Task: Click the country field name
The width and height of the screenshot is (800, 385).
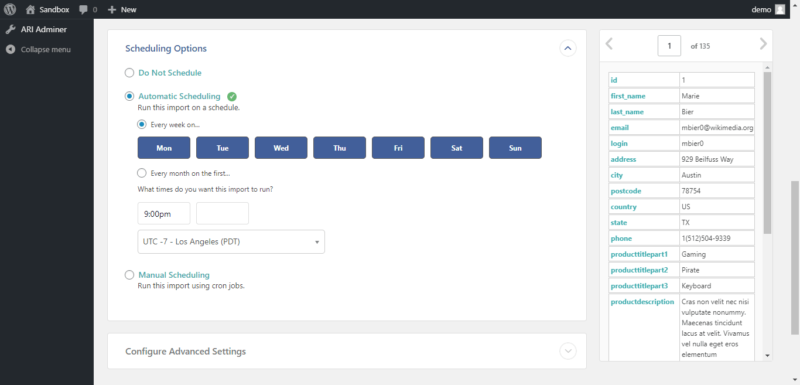Action: coord(623,207)
